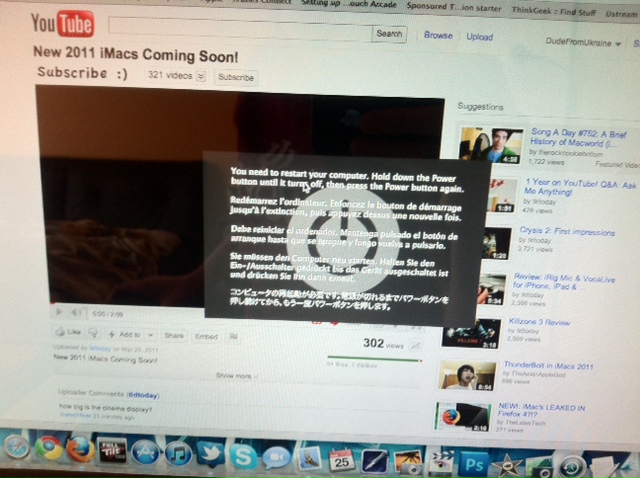Open tldtoday uploader comments link
The image size is (640, 478).
143,395
